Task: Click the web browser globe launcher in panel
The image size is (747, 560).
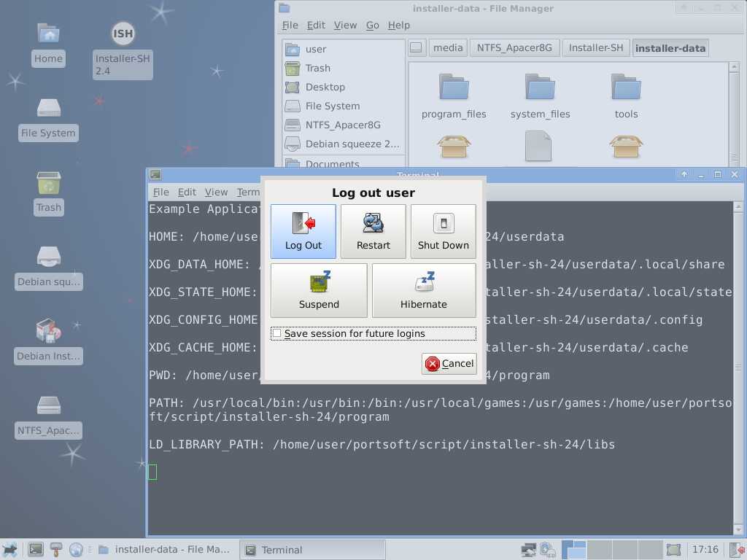Action: pyautogui.click(x=75, y=550)
